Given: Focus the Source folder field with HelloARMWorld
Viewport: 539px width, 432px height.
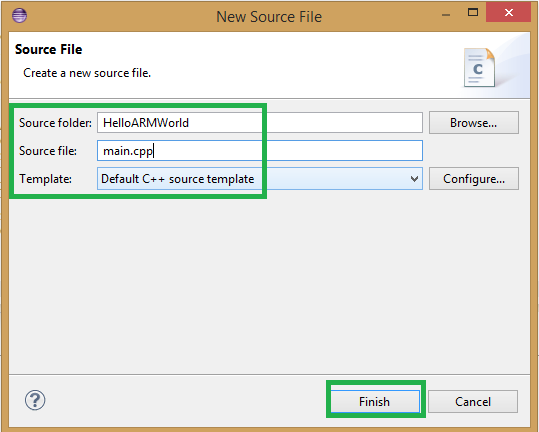Looking at the screenshot, I should [260, 123].
